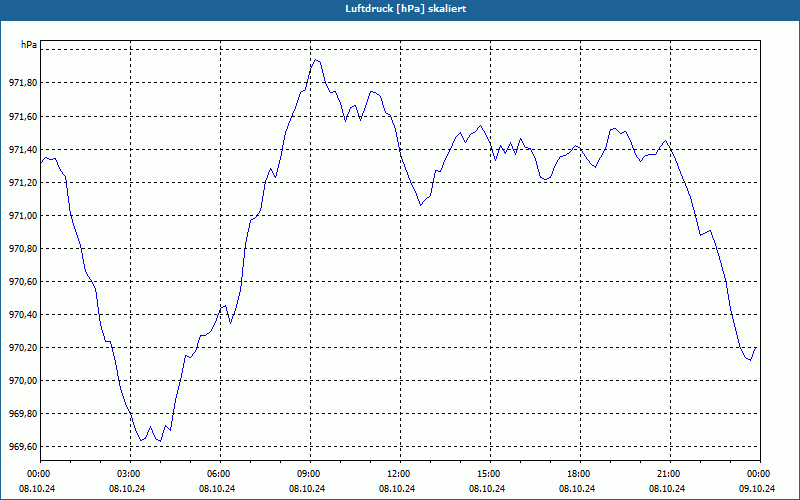Image resolution: width=800 pixels, height=500 pixels.
Task: Click the 08.10.24 date under 12:00
Action: 397,488
